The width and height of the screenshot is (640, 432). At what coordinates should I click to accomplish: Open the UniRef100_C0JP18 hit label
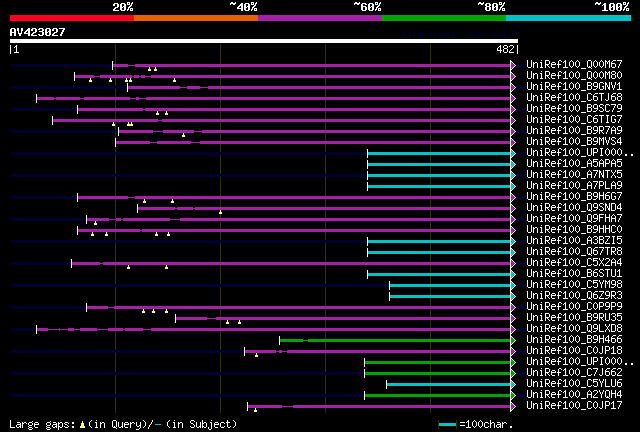pyautogui.click(x=574, y=351)
